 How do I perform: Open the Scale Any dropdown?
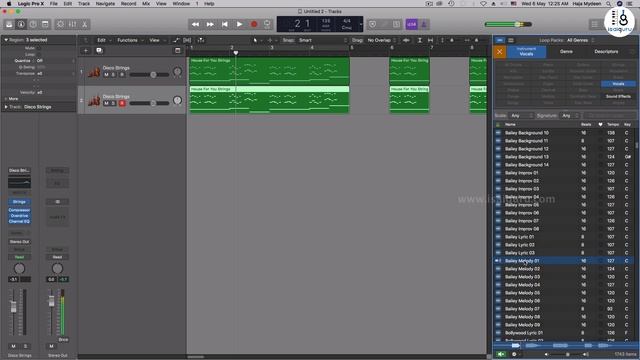coord(521,116)
